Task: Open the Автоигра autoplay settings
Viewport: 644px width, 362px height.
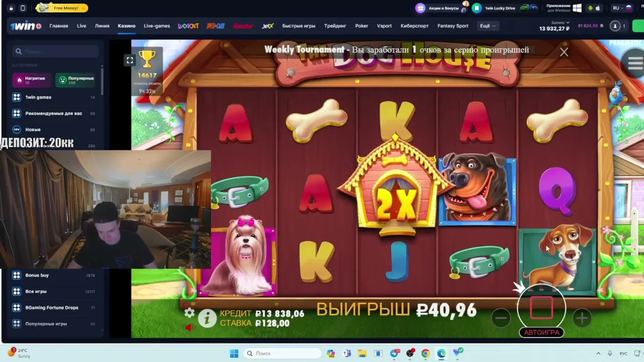Action: [x=541, y=332]
